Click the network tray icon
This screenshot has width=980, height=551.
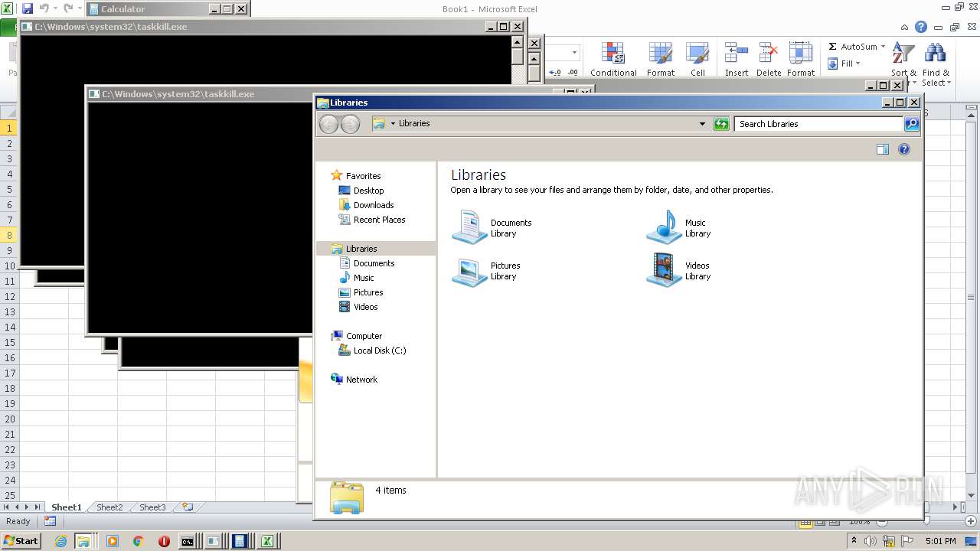[890, 541]
